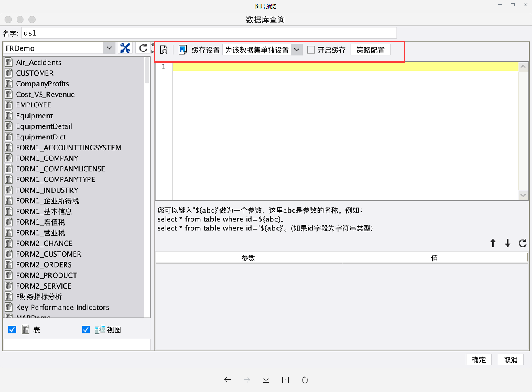The height and width of the screenshot is (392, 532).
Task: Click the 名字 input field containing ds1
Action: click(209, 33)
